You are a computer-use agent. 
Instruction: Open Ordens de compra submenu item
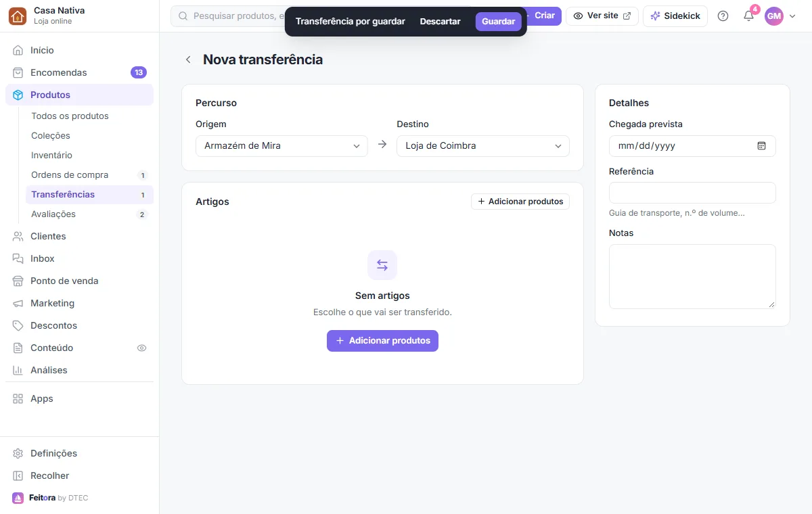(89, 174)
